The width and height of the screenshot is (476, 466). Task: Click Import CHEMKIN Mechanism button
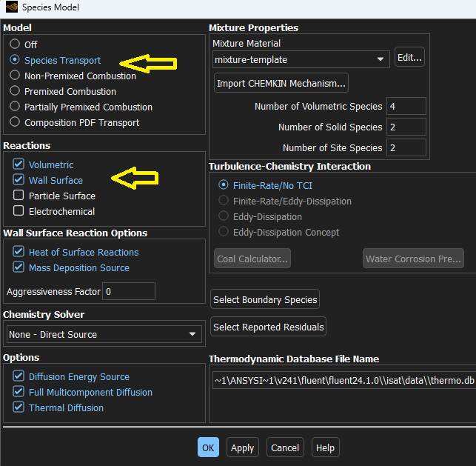[x=281, y=83]
